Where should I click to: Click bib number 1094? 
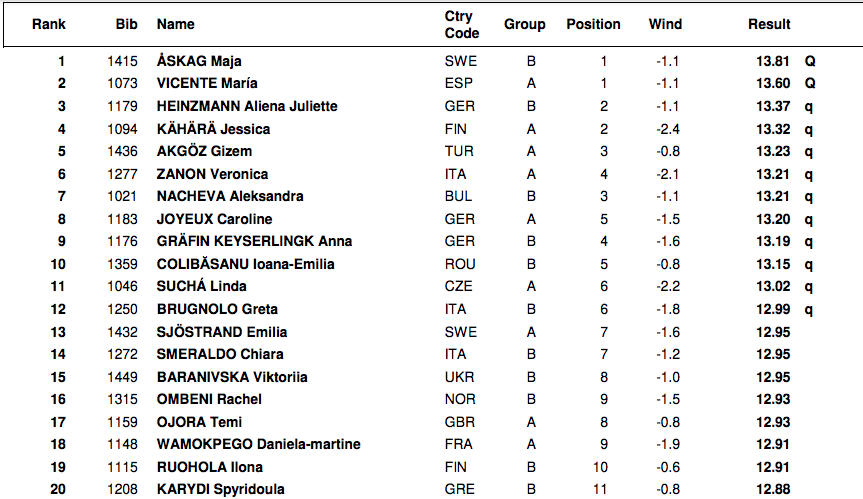tap(122, 129)
